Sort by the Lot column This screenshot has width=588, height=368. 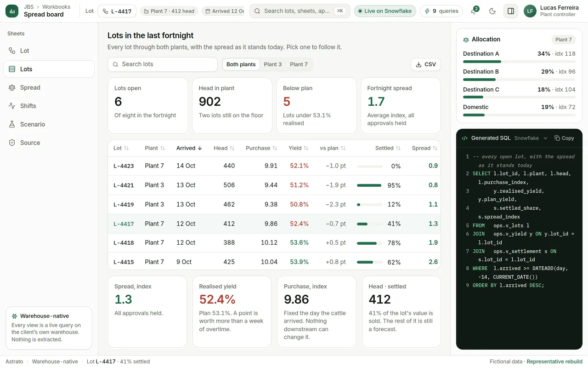pyautogui.click(x=121, y=148)
